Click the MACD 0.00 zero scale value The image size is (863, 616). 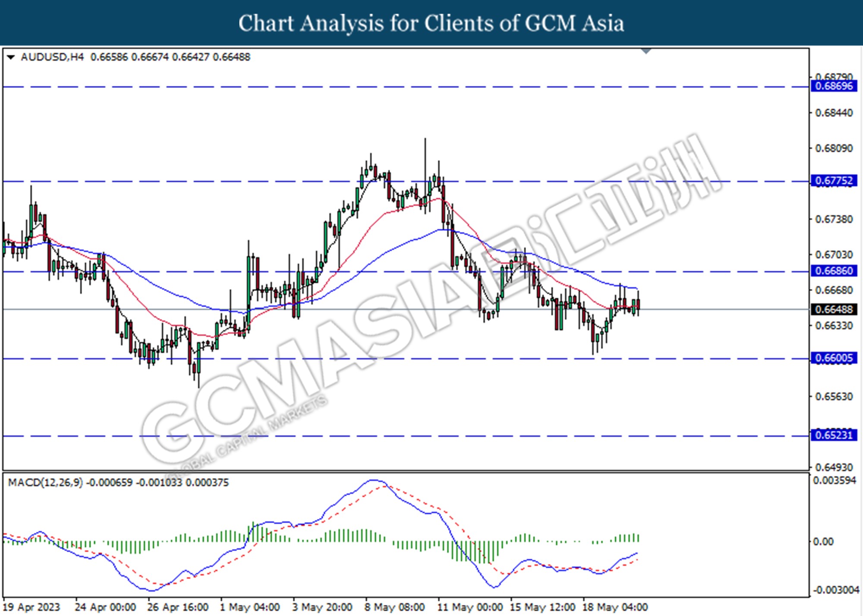[x=823, y=541]
